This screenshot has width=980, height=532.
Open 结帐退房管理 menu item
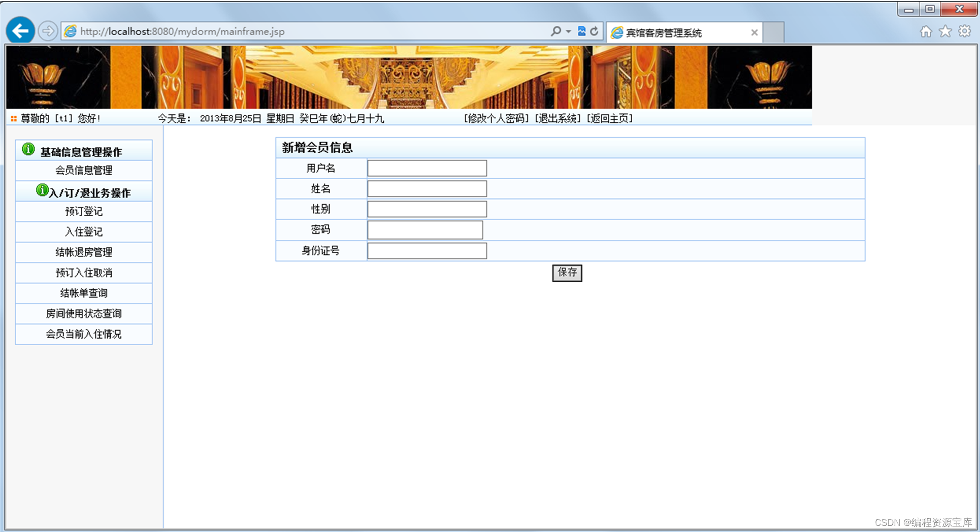84,252
